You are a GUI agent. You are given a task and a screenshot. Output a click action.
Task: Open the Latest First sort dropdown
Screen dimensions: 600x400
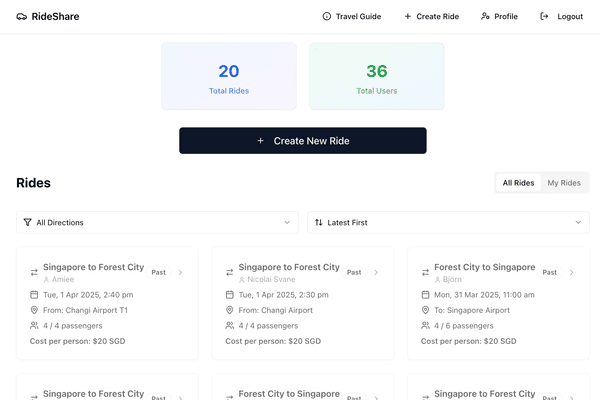(x=448, y=222)
